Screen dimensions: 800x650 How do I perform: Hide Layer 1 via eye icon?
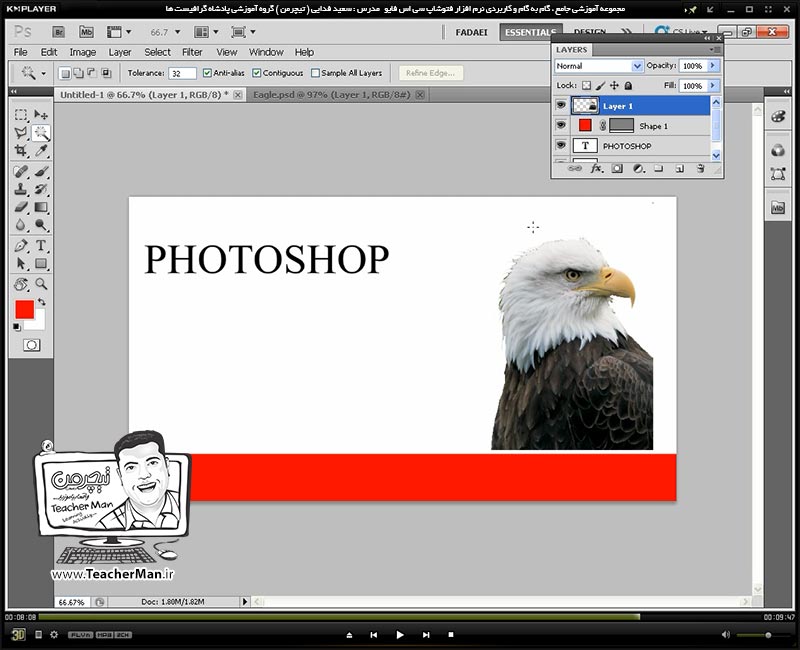[561, 106]
